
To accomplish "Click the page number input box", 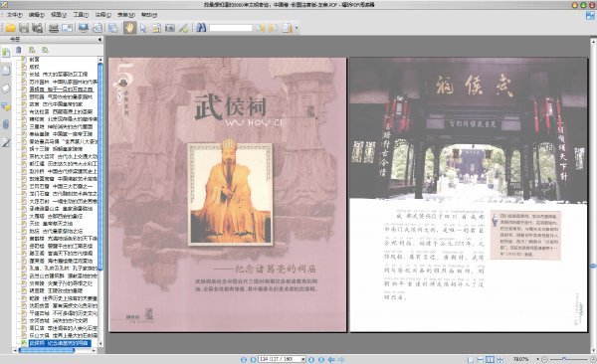I will click(x=280, y=359).
